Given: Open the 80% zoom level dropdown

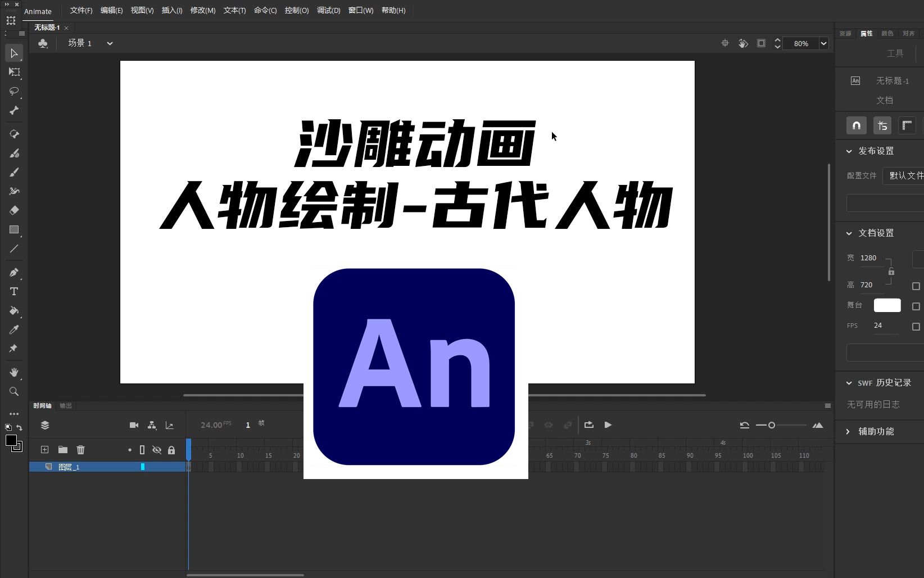Looking at the screenshot, I should (823, 43).
